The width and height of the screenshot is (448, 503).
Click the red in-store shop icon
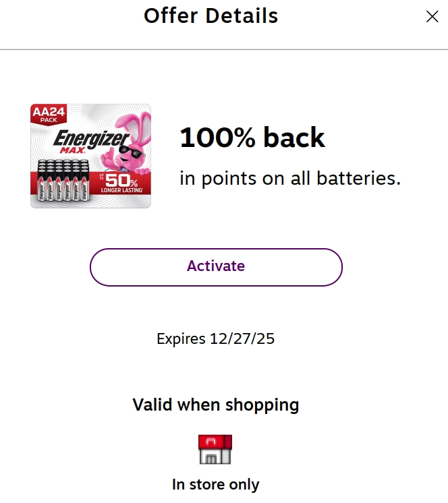pyautogui.click(x=215, y=449)
